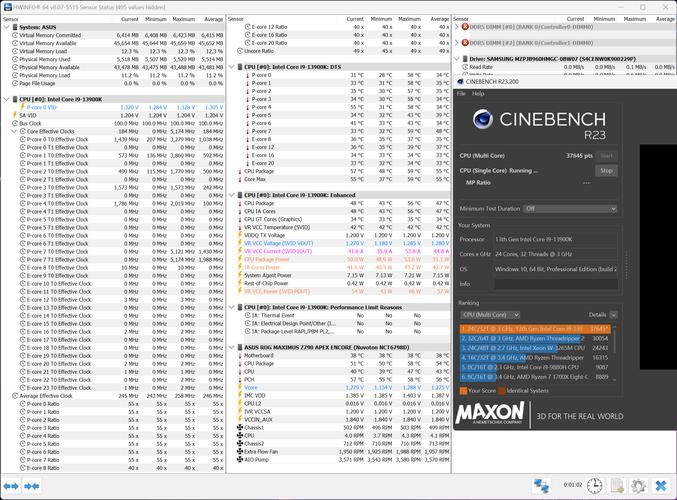Open the remote network connection icon in HWiNFO
Screen dimensions: 677x500
(x=541, y=486)
